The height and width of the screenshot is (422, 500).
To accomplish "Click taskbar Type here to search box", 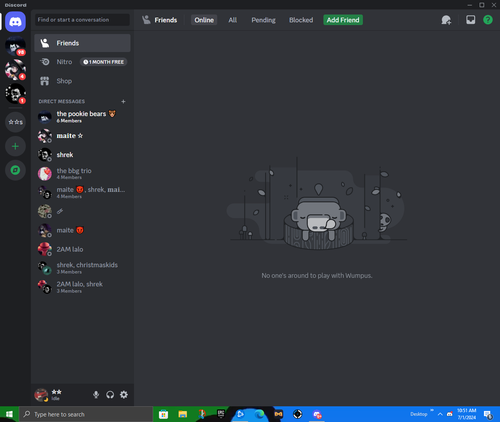I will (86, 414).
